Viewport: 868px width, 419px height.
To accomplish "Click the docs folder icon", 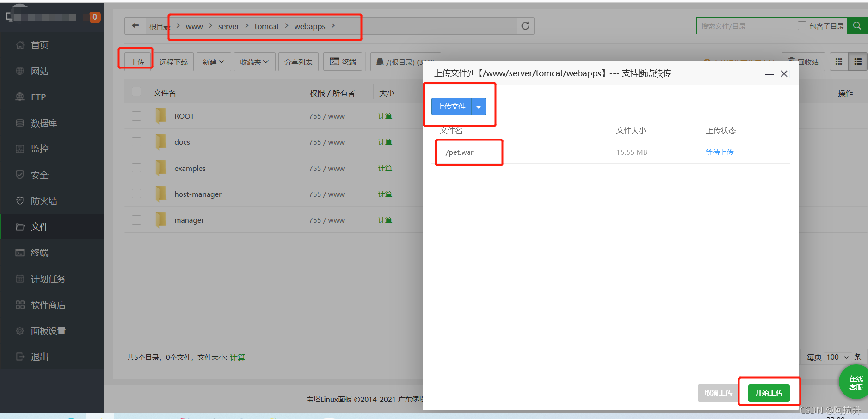I will (161, 142).
